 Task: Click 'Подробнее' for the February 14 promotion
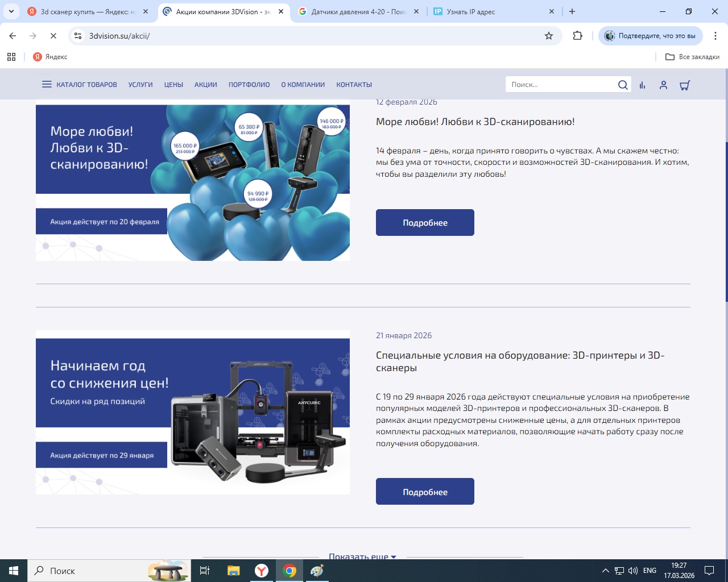tap(425, 223)
